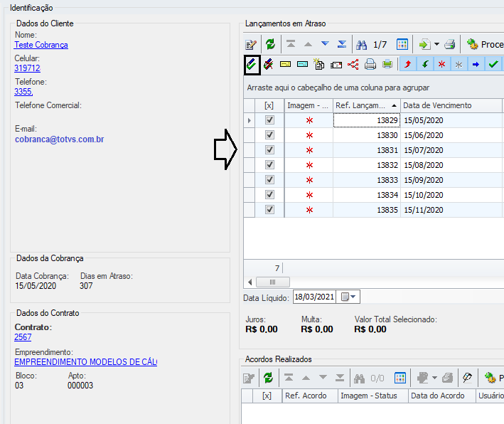Image resolution: width=504 pixels, height=424 pixels.
Task: Uncheck the row for lançamento 13835
Action: tap(269, 209)
